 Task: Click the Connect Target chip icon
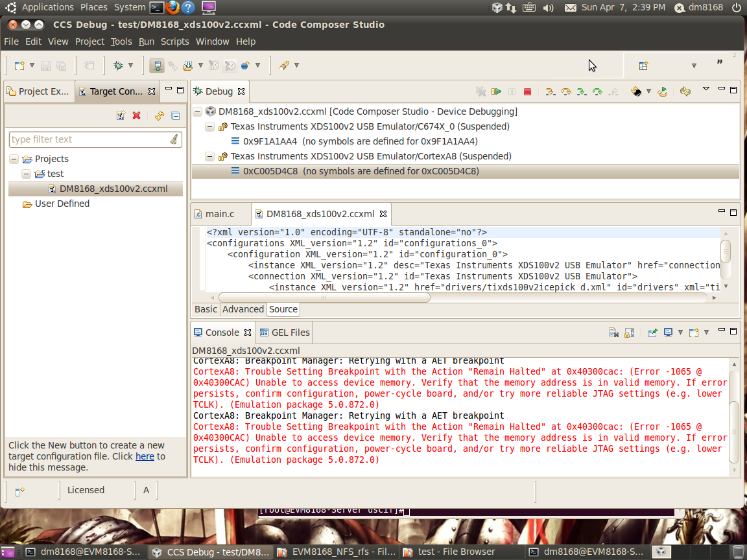coord(637,91)
